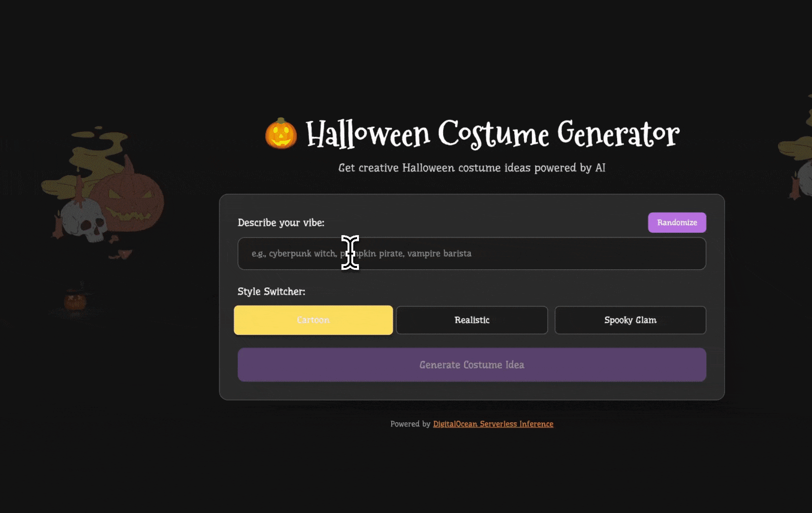812x513 pixels.
Task: Click the "Style Switcher:" label
Action: click(271, 292)
